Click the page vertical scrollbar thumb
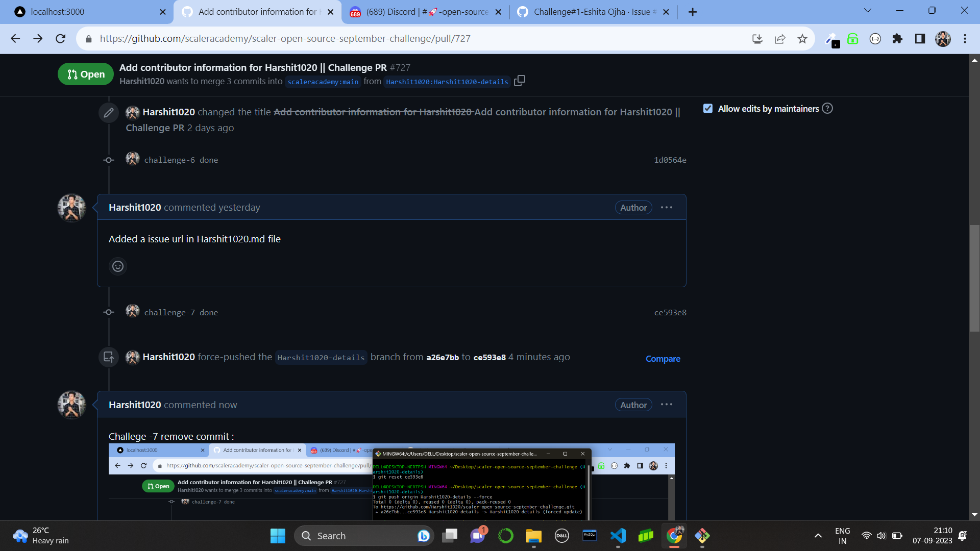Viewport: 980px width, 551px height. (x=974, y=278)
